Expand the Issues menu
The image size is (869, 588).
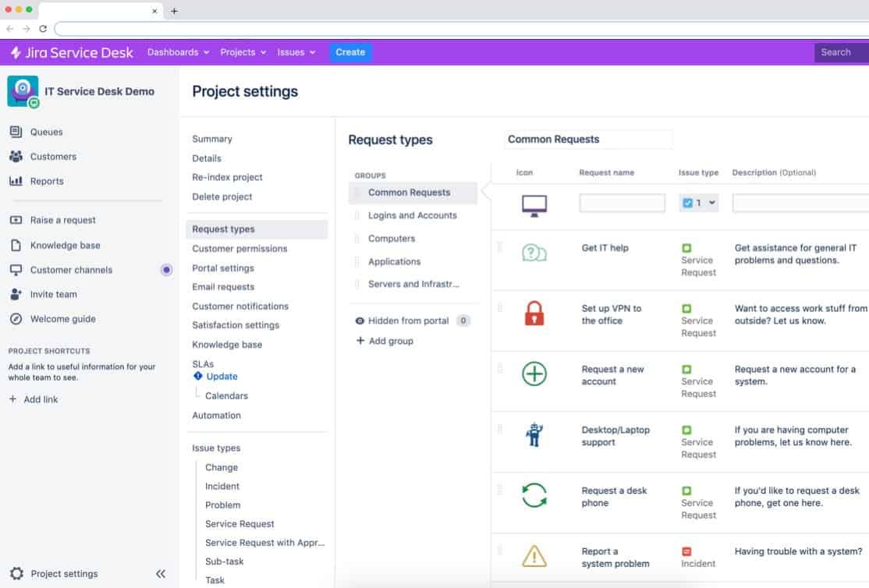click(x=296, y=52)
